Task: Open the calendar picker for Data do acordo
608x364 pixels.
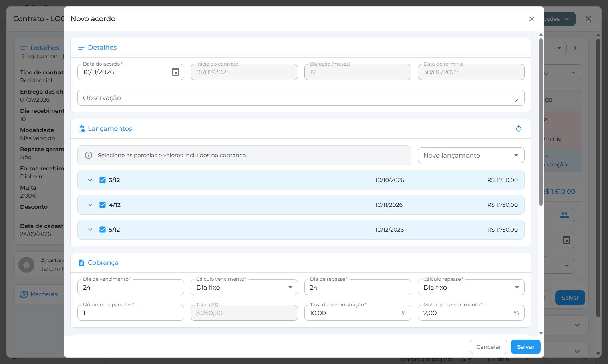Action: (x=175, y=72)
